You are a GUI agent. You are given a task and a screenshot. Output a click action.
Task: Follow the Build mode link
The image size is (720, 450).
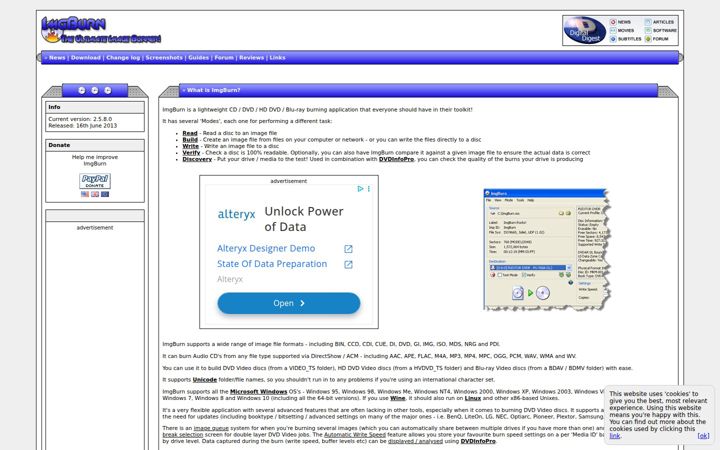tap(190, 140)
